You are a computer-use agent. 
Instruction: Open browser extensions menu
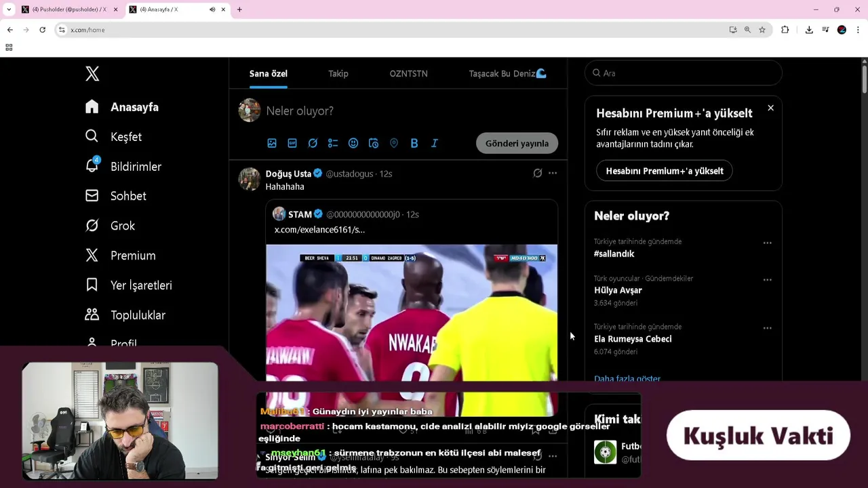785,30
